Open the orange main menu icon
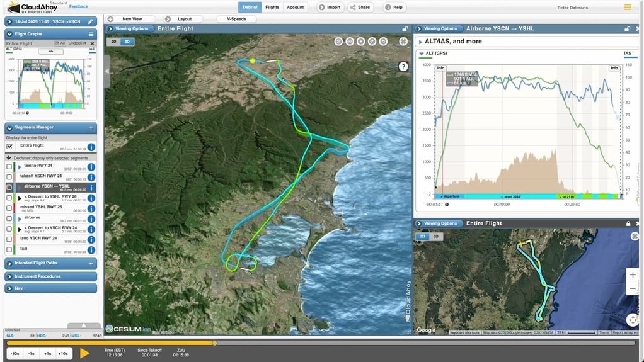Image resolution: width=644 pixels, height=362 pixels. 627,7
